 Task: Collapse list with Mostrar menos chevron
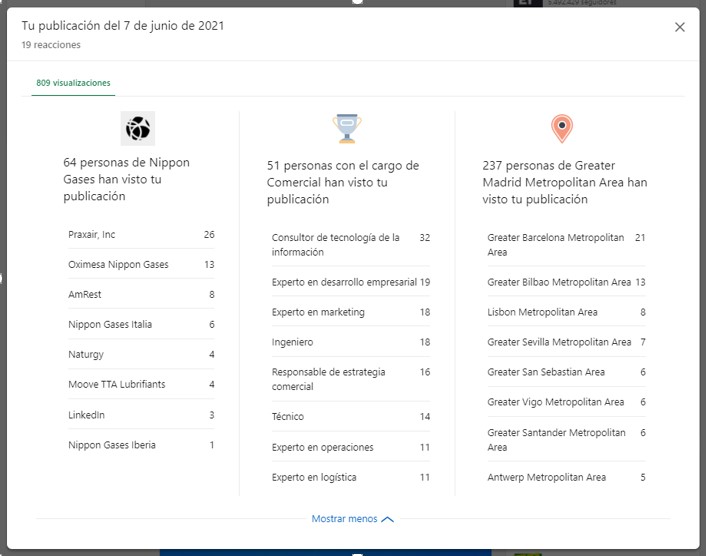click(x=353, y=519)
